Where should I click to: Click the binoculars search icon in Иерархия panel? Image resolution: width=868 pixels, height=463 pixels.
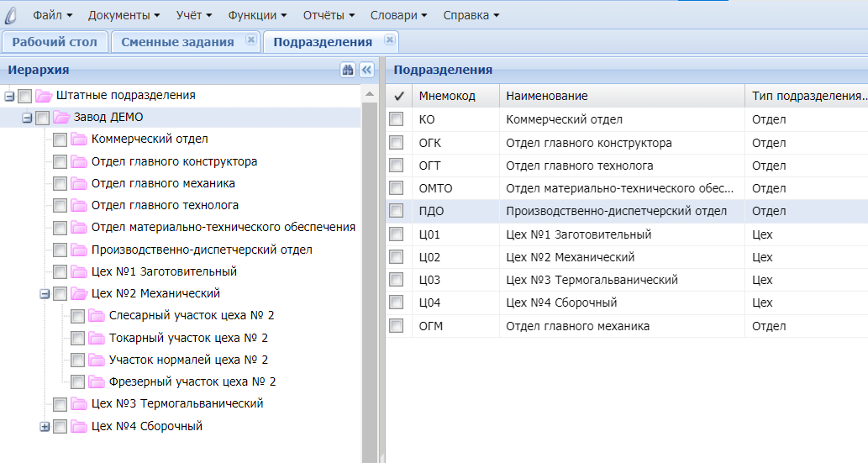tap(348, 71)
